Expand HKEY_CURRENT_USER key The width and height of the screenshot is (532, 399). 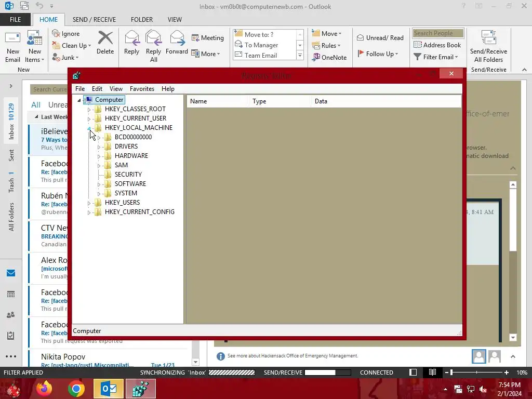click(x=89, y=119)
